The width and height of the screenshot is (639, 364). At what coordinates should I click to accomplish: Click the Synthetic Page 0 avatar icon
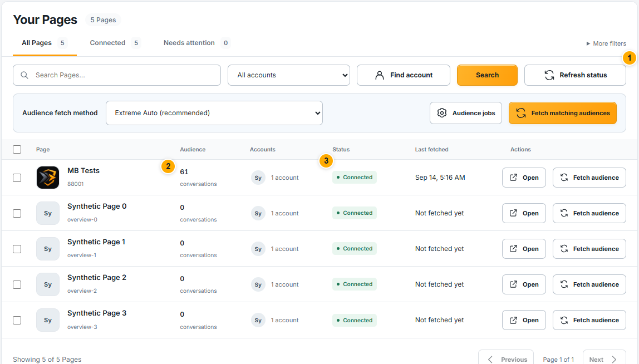pos(48,213)
